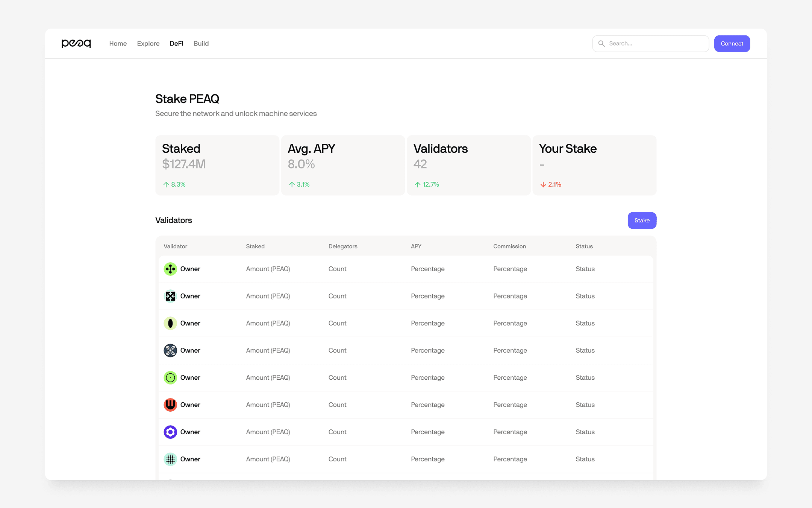Click Owner next to the purple ring avatar

pyautogui.click(x=190, y=432)
